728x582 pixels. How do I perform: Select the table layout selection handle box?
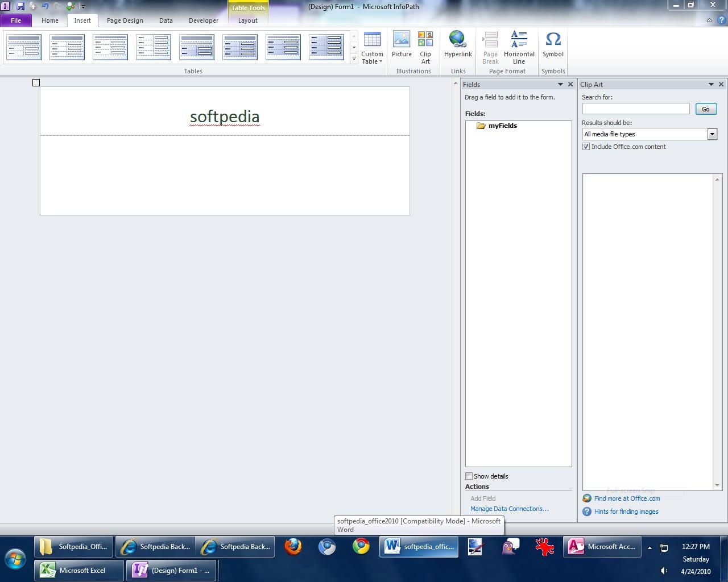coord(36,83)
